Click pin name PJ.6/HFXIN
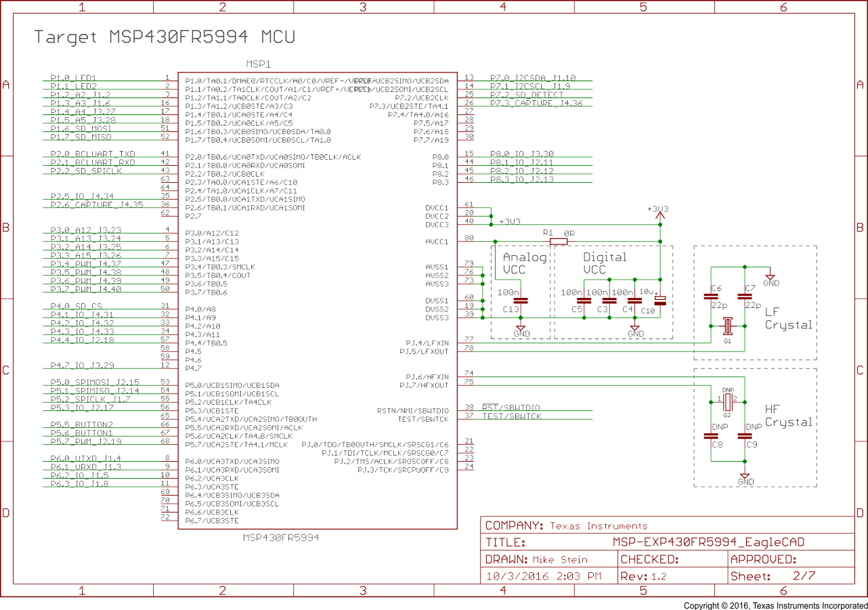 [x=427, y=377]
